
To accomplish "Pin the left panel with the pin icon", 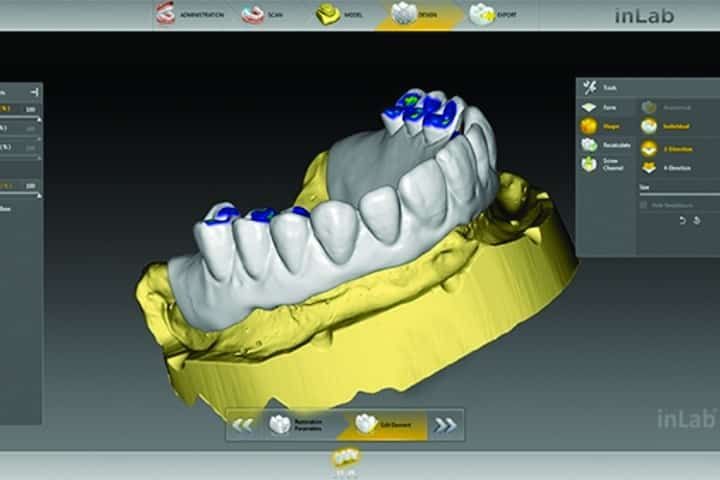I will click(x=34, y=92).
